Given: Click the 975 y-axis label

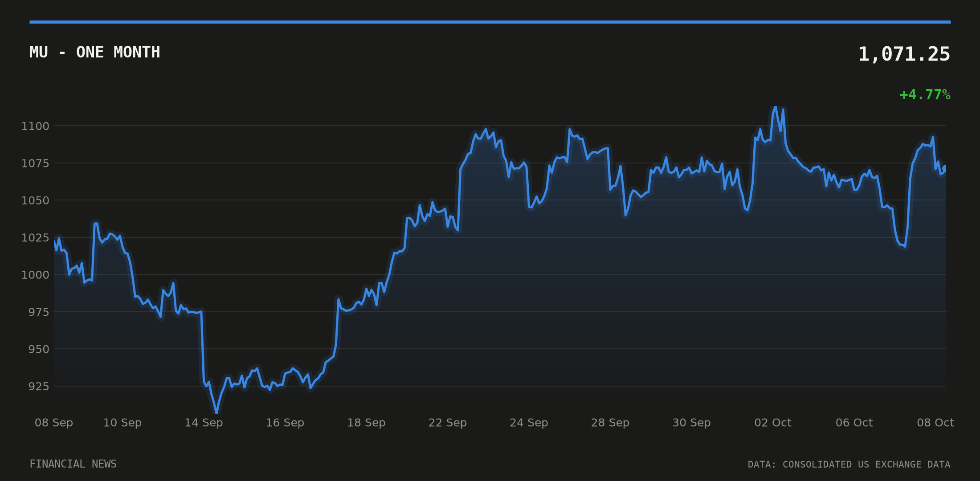Looking at the screenshot, I should coord(39,312).
